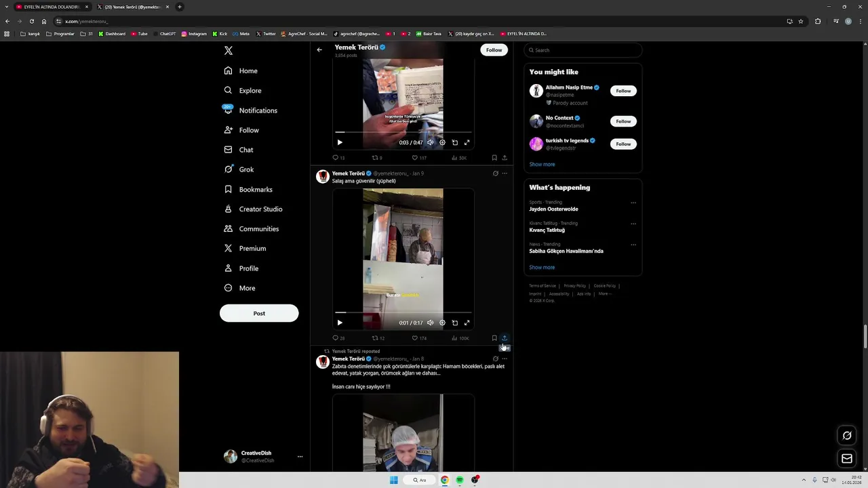Click the Windows Start button
Screen dimensions: 868x488
[x=393, y=480]
